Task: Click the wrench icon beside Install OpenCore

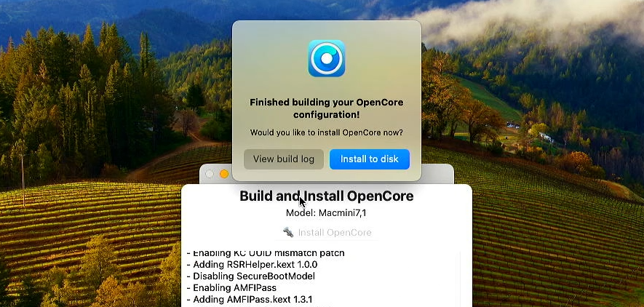Action: [288, 232]
